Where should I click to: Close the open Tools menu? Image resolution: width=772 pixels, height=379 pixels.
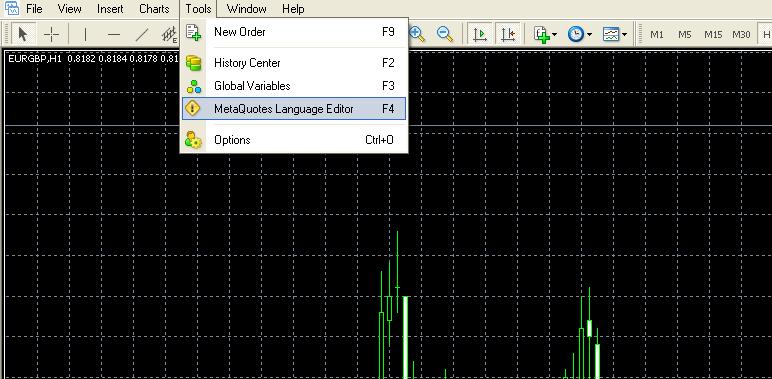coord(198,9)
